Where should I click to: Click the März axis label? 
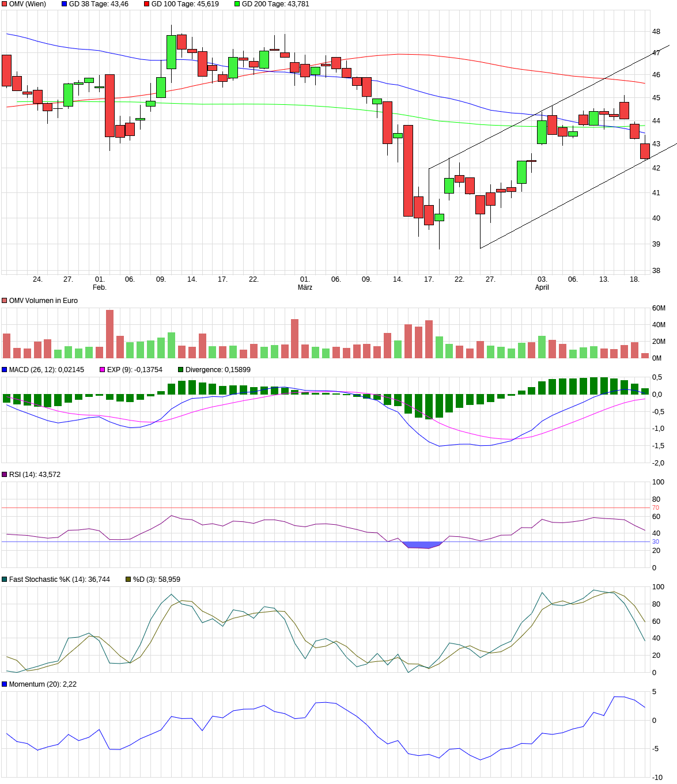(x=306, y=286)
